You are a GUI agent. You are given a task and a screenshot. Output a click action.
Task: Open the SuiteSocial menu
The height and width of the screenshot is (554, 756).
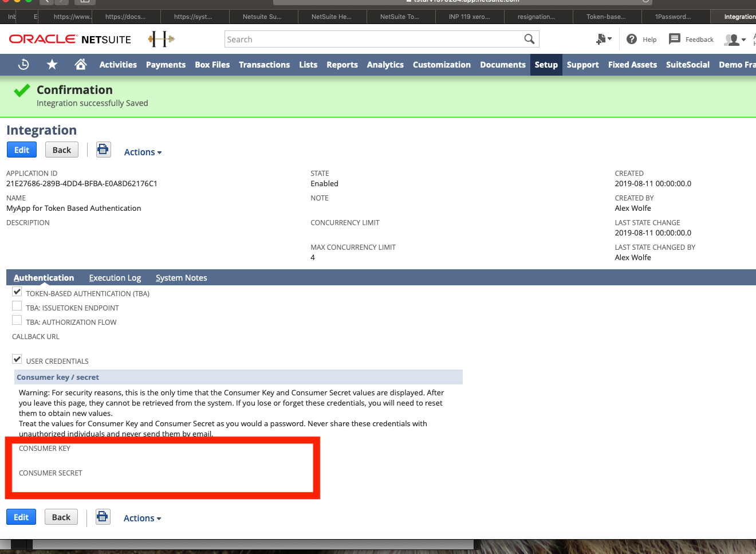click(687, 65)
